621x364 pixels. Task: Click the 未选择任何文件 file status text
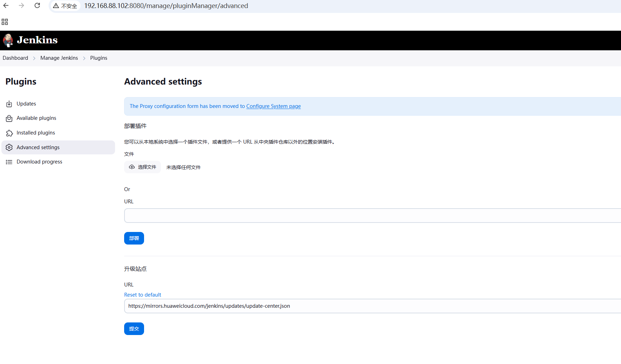point(184,167)
